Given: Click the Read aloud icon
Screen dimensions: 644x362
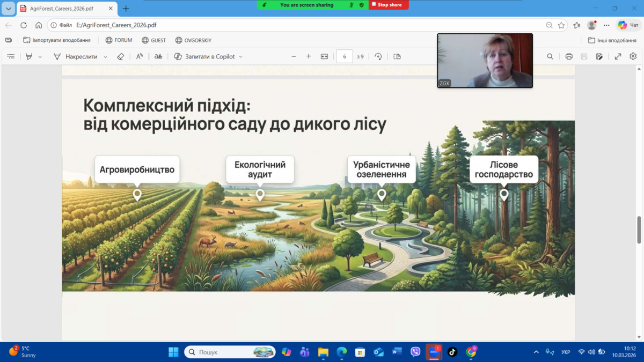Looking at the screenshot, I should (140, 56).
